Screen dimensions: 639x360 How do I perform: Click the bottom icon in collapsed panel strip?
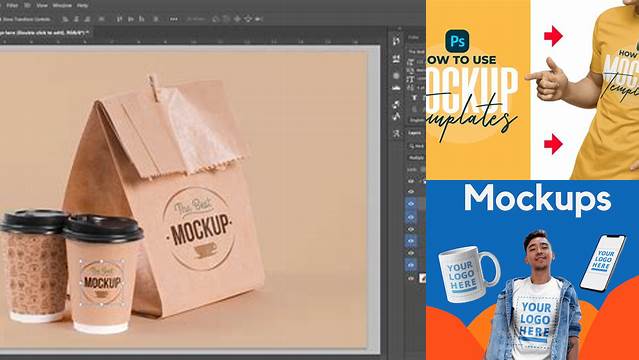(x=396, y=133)
